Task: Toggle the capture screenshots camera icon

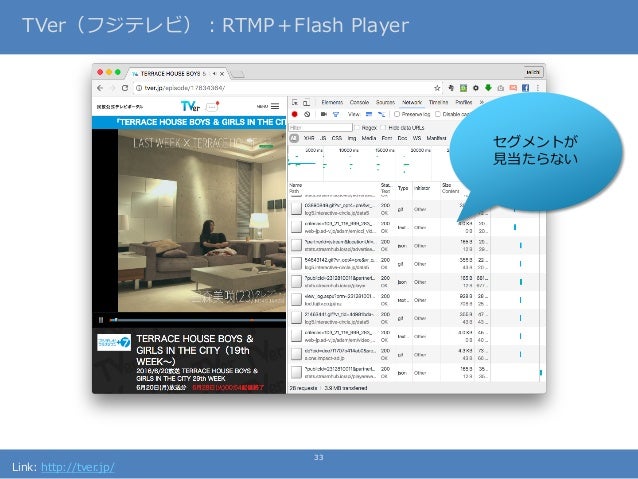Action: (x=323, y=114)
